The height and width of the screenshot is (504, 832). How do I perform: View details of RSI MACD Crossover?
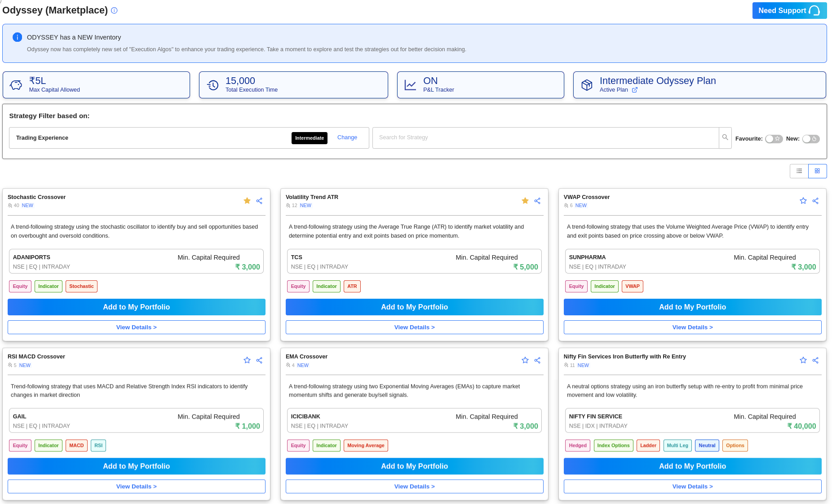coord(137,486)
